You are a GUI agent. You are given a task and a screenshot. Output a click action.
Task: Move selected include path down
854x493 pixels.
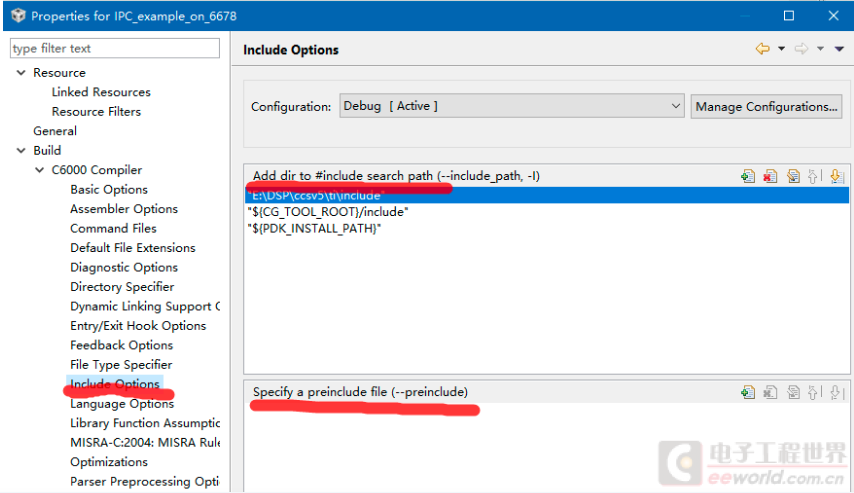(837, 176)
